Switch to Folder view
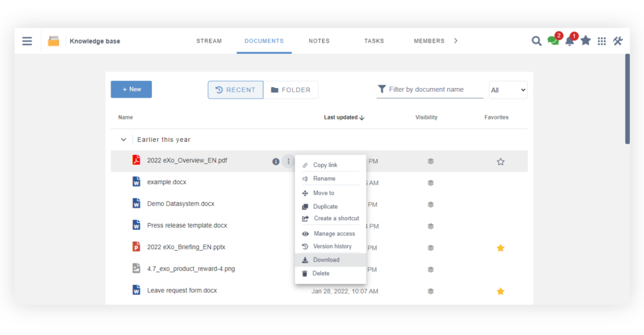 291,89
